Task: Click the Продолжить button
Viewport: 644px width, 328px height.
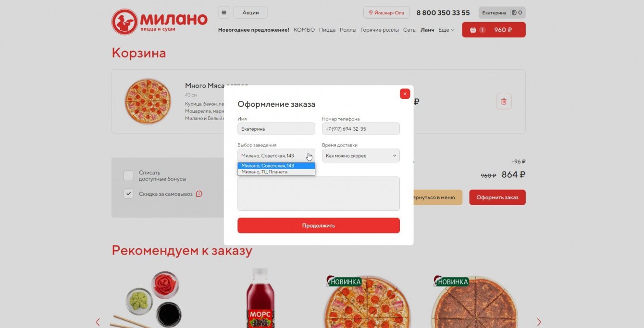Action: (319, 225)
